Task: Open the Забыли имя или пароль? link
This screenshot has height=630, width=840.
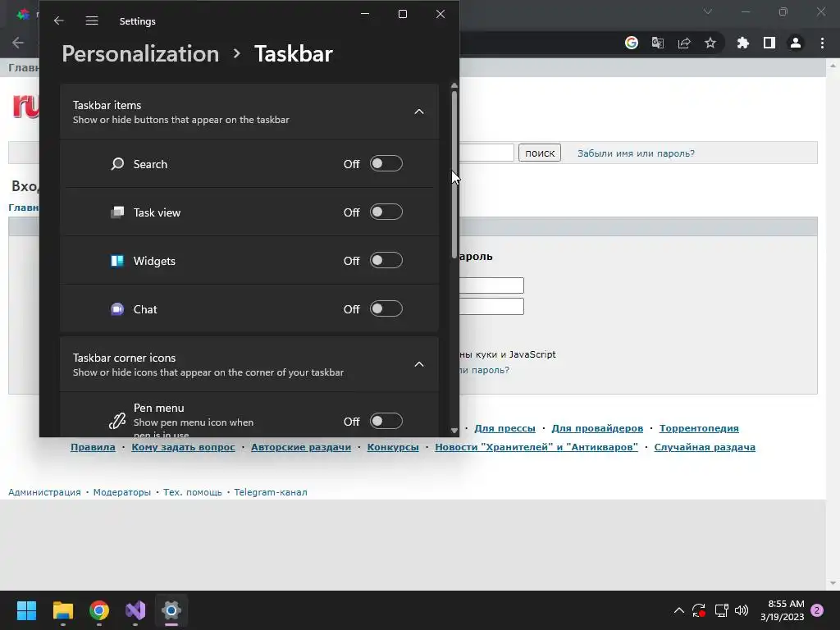Action: [636, 153]
